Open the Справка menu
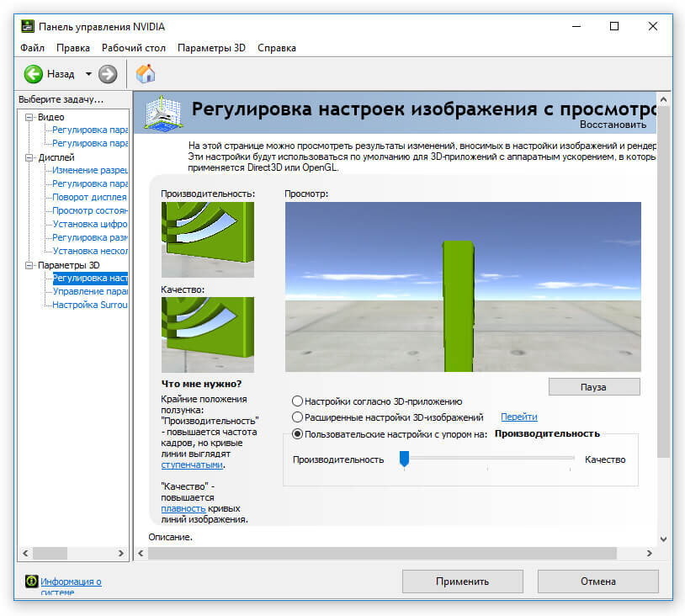The height and width of the screenshot is (616, 685). tap(277, 48)
